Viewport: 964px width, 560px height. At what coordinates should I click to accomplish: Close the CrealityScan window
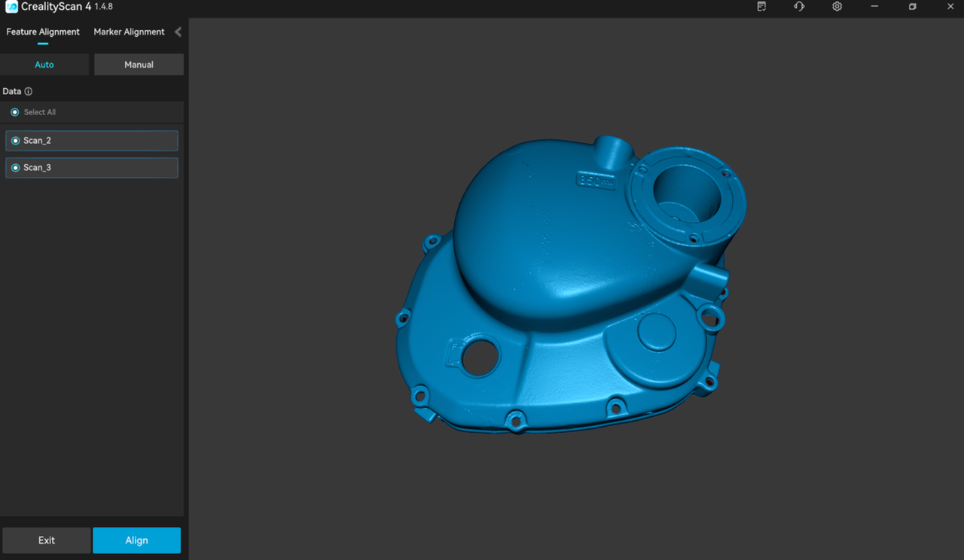point(950,7)
